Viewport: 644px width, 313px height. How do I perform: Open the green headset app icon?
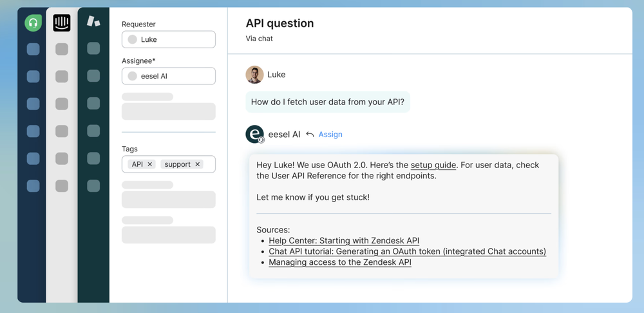point(33,23)
